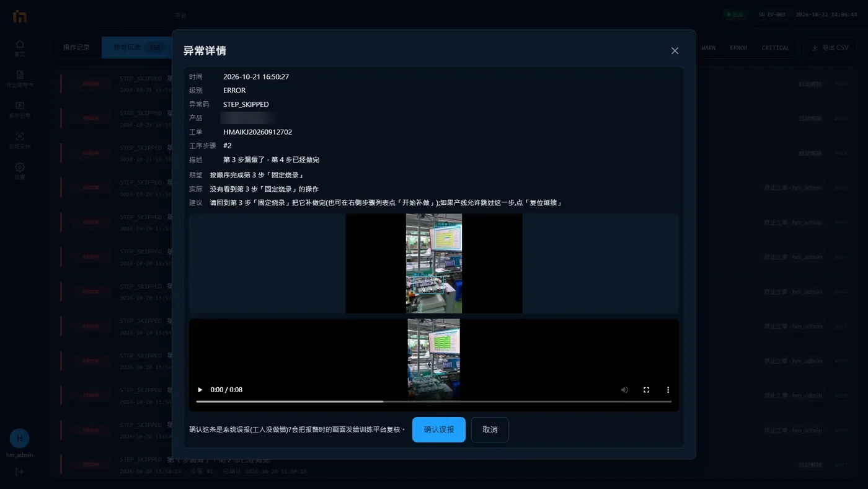868x489 pixels.
Task: Click the 取消 button in the dialog
Action: [490, 429]
